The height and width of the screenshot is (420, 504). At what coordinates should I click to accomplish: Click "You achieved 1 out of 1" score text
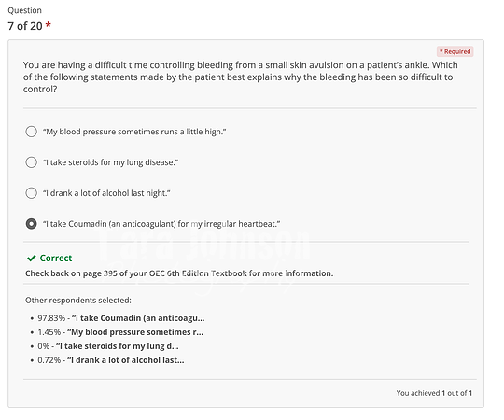pos(434,393)
